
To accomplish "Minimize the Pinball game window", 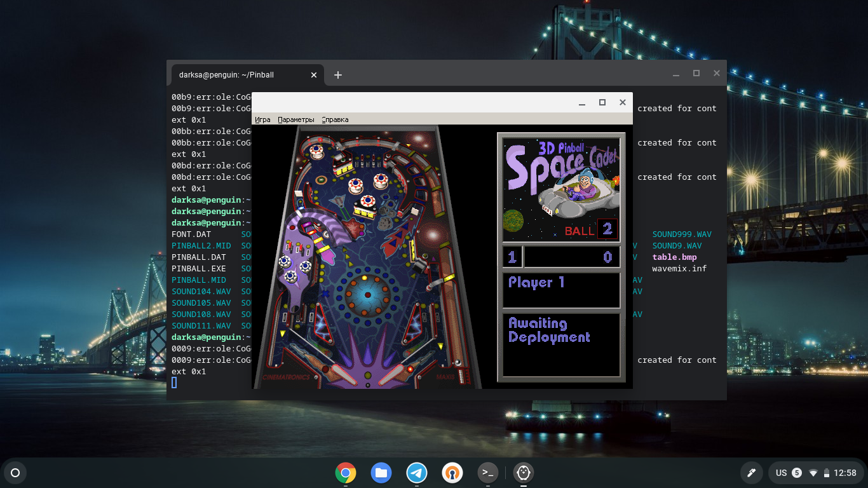I will (581, 102).
